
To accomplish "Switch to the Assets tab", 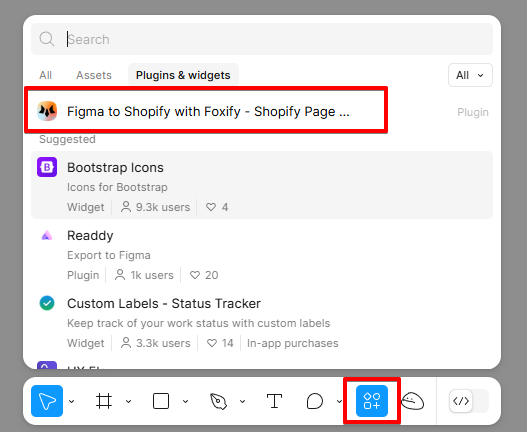I will (x=94, y=75).
